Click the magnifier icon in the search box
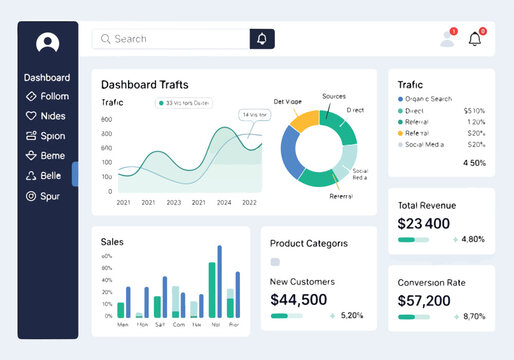The width and height of the screenshot is (514, 360). [x=105, y=39]
